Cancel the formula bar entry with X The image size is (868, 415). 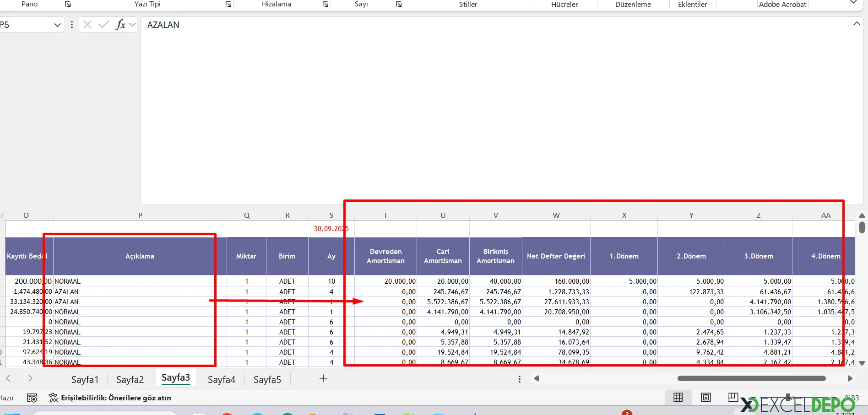click(x=87, y=25)
